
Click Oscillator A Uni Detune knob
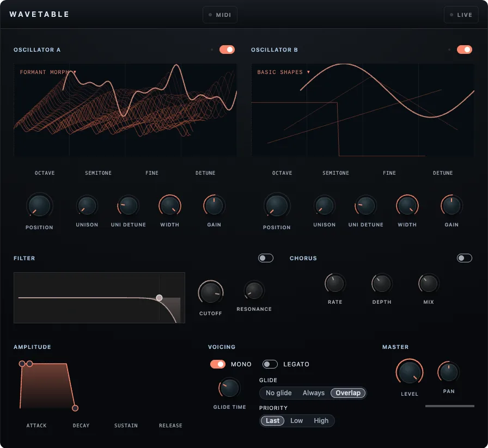128,206
